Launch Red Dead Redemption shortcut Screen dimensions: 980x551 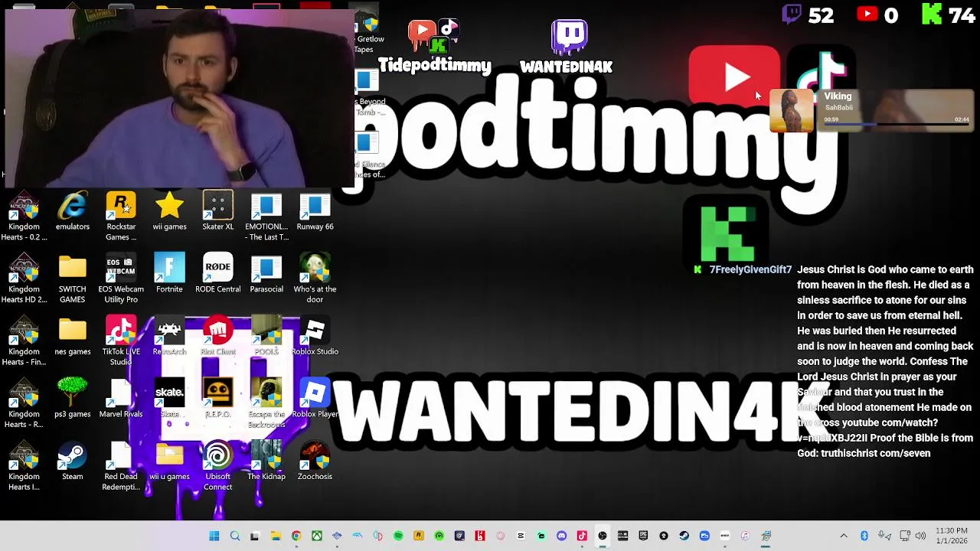(121, 466)
